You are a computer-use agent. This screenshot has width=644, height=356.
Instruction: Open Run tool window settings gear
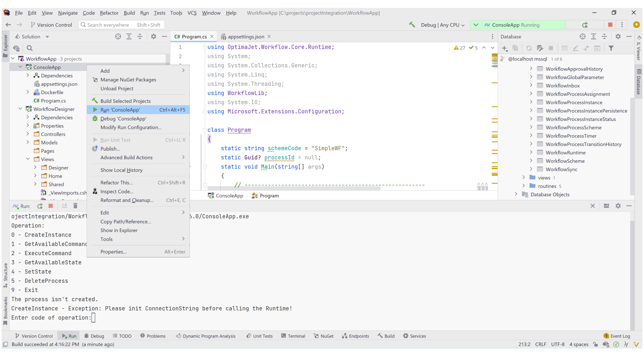(x=618, y=206)
